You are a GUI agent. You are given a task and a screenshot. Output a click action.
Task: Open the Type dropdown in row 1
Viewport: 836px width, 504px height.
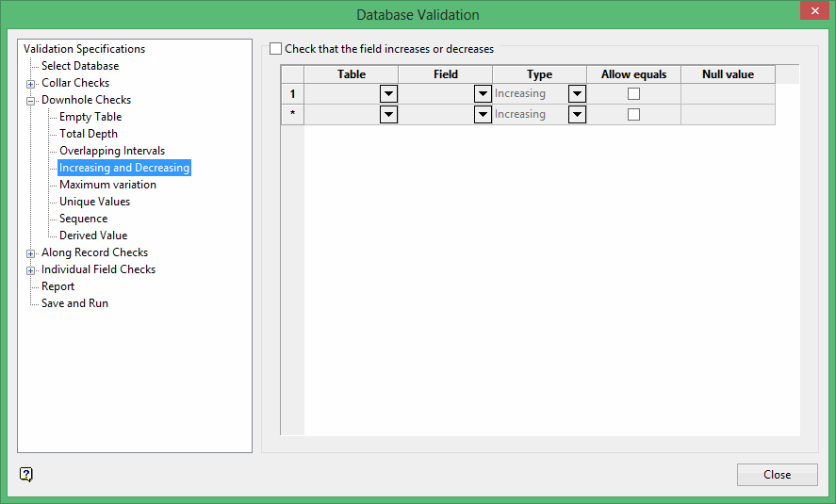coord(577,94)
